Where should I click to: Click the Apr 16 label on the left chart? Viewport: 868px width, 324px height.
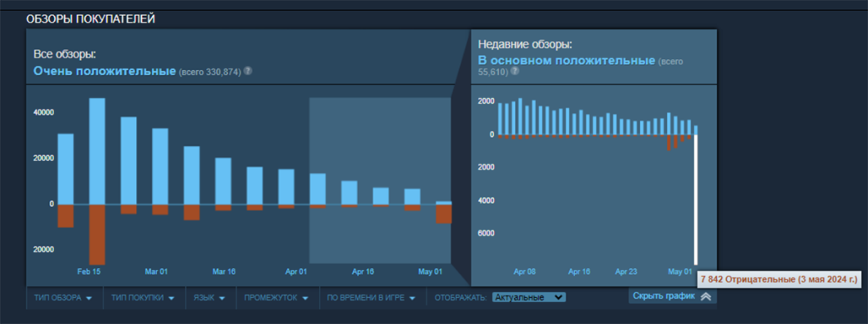[x=363, y=272]
